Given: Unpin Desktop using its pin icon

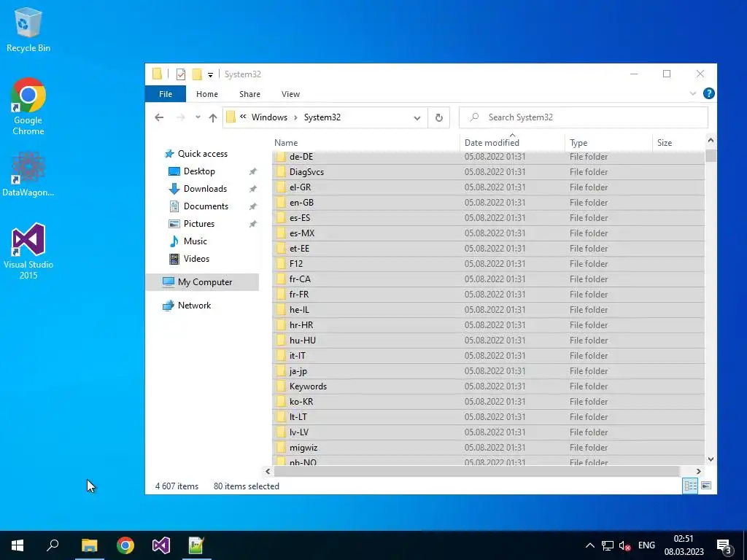Looking at the screenshot, I should 253,171.
